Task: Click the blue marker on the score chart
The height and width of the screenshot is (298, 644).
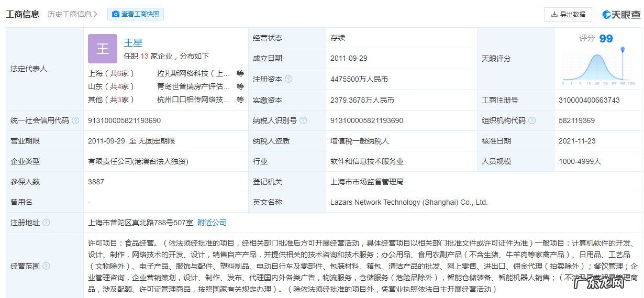Action: click(623, 50)
